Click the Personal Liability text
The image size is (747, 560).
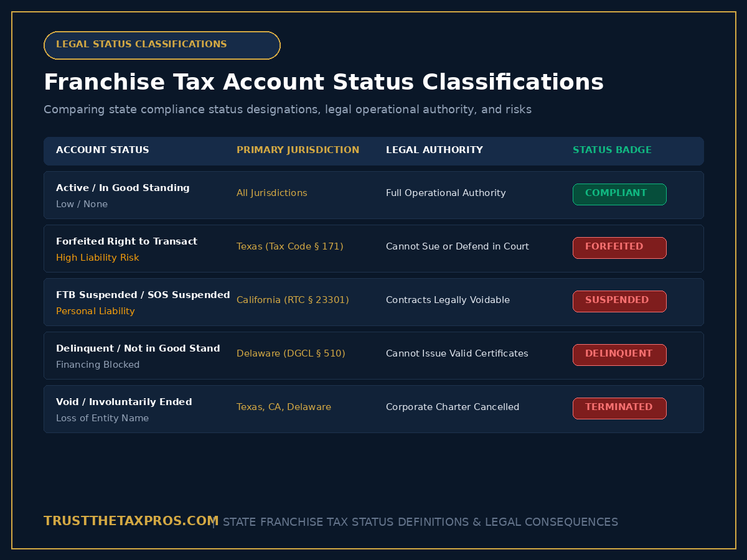click(x=95, y=311)
